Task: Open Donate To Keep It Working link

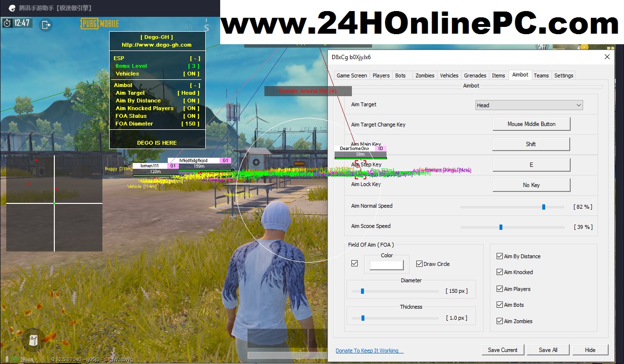Action: [x=369, y=351]
